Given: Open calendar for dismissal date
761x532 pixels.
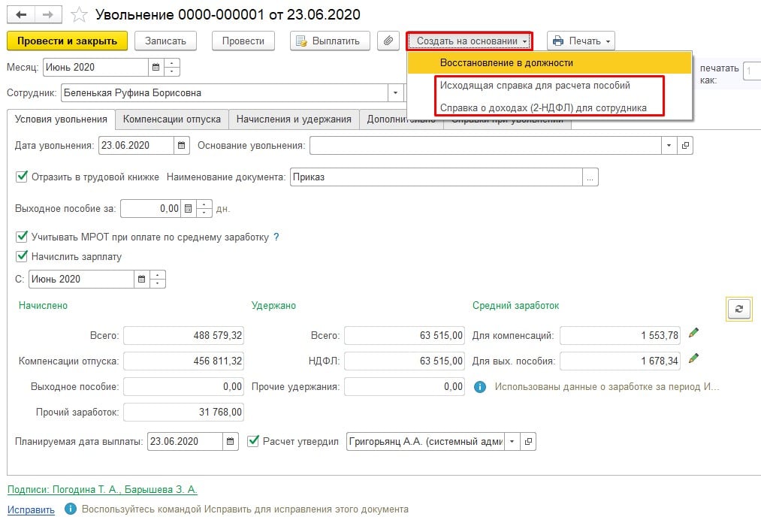Looking at the screenshot, I should tap(182, 146).
